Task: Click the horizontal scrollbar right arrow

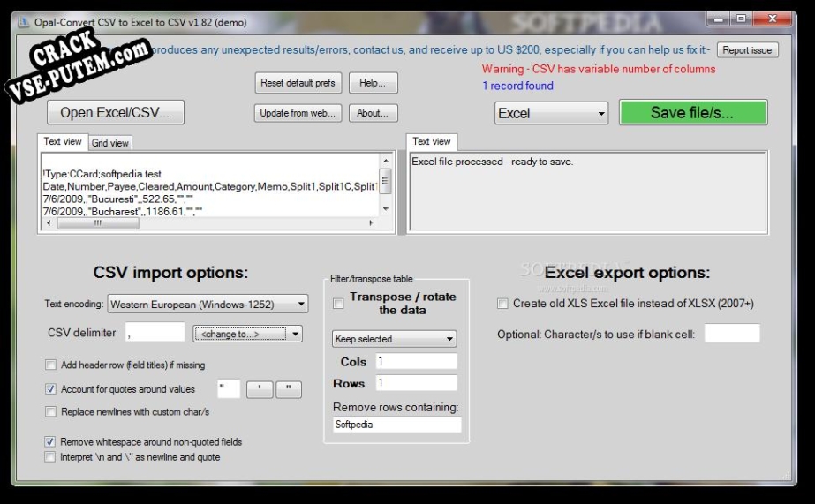Action: pyautogui.click(x=371, y=223)
